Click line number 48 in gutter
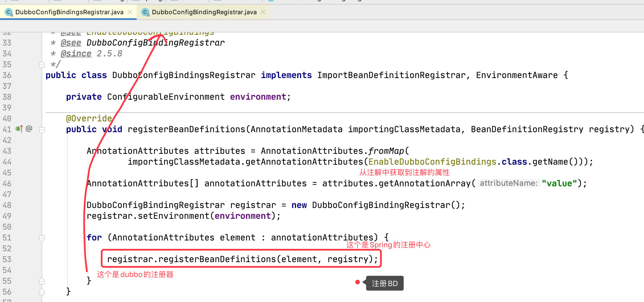The width and height of the screenshot is (644, 302). pos(7,205)
